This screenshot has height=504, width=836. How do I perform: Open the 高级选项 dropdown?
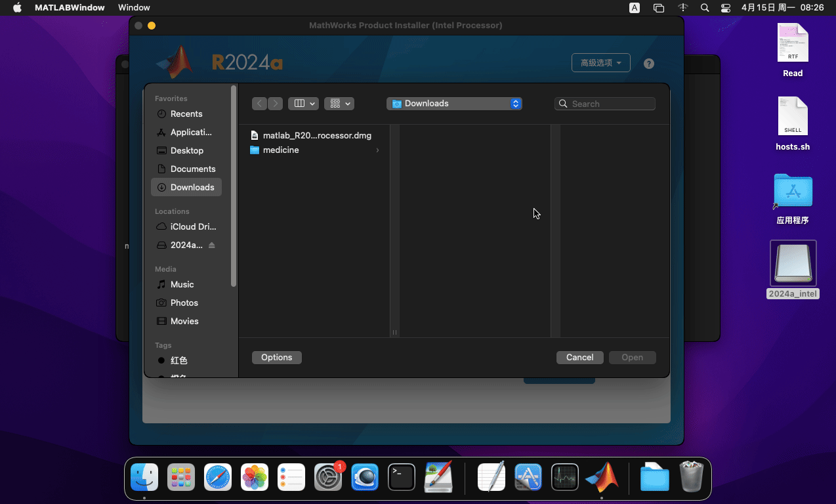tap(601, 63)
